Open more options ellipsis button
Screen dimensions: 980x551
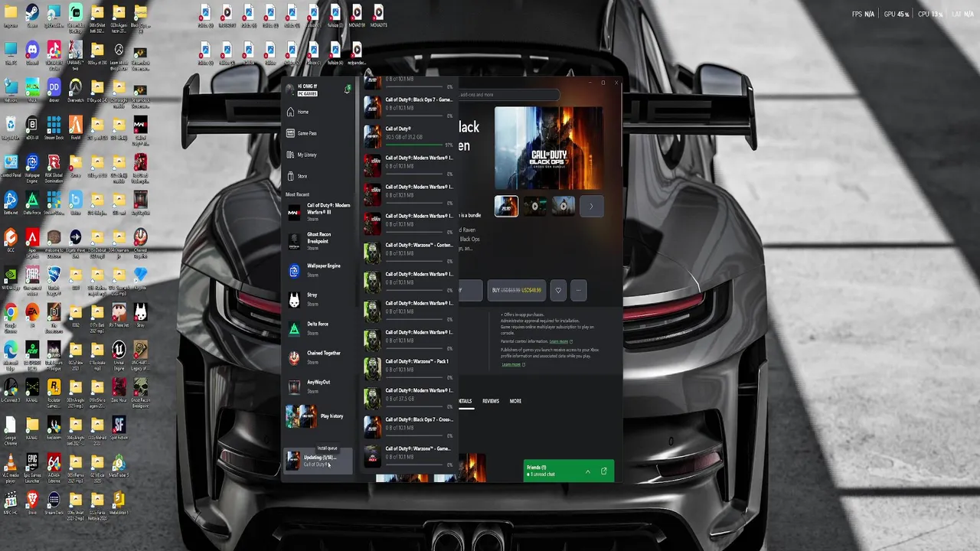579,290
